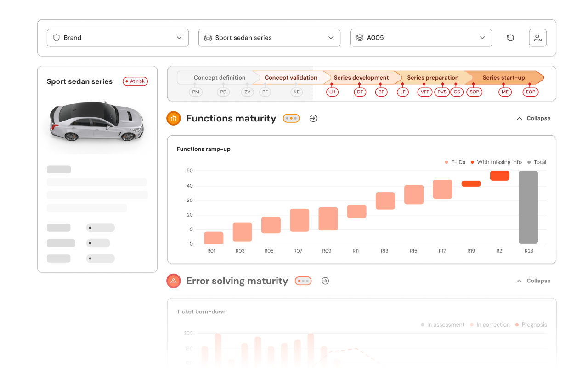Select the Series preparation phase
This screenshot has width=588, height=368.
click(x=433, y=78)
